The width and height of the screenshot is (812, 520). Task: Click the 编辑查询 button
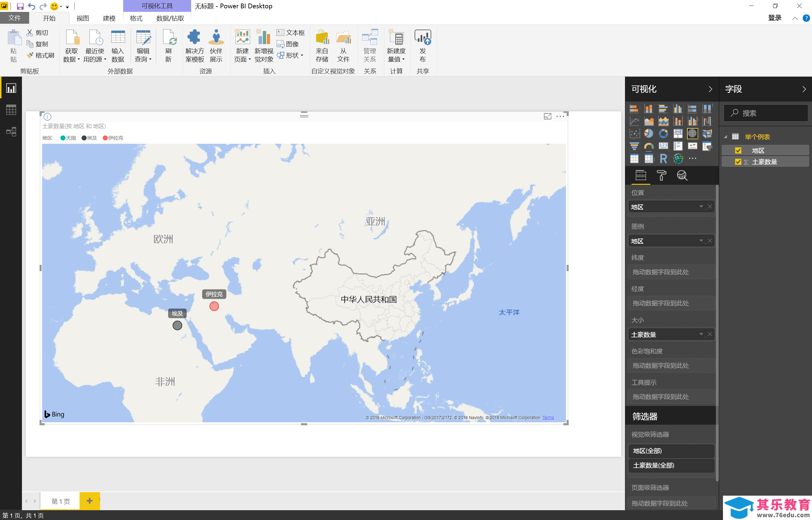click(x=143, y=47)
